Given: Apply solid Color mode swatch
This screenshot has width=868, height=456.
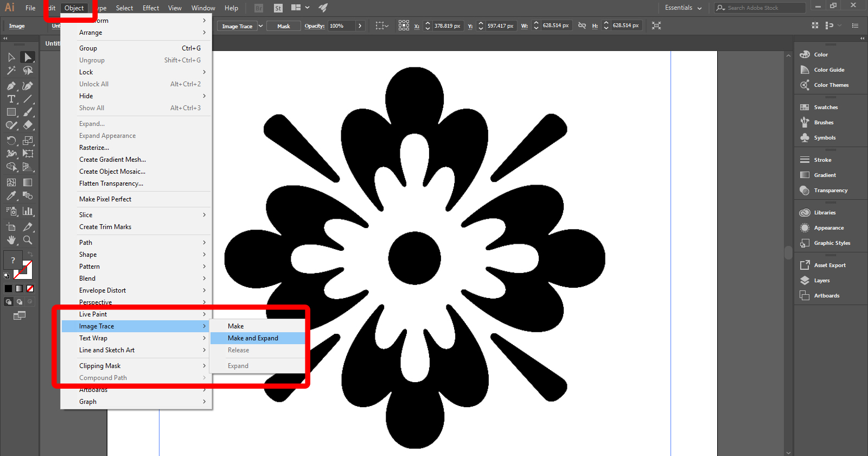Looking at the screenshot, I should click(x=9, y=288).
